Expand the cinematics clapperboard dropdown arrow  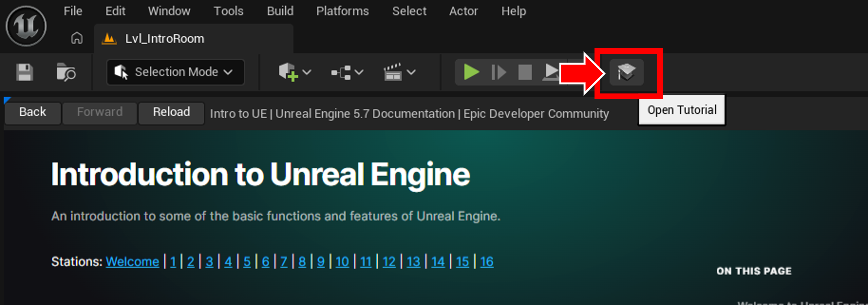411,72
